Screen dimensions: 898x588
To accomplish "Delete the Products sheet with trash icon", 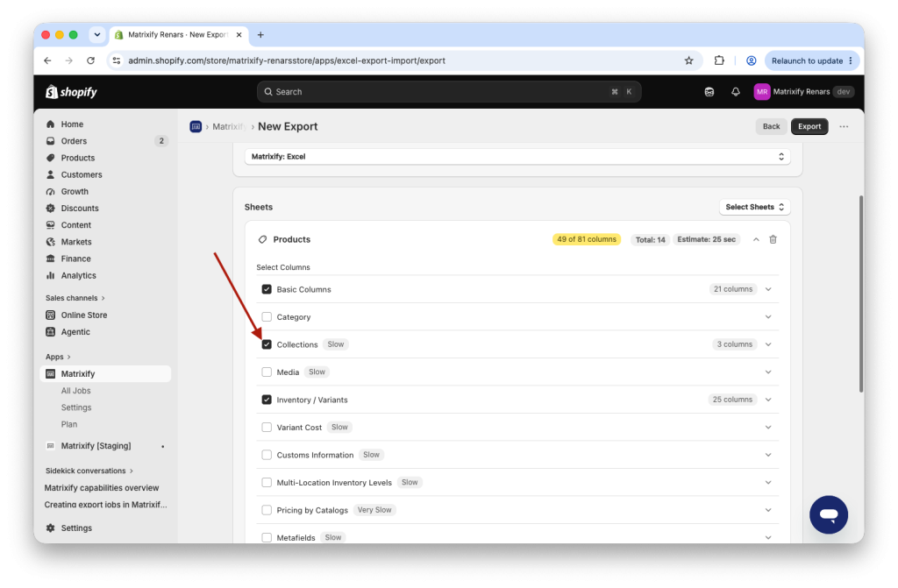I will click(x=773, y=239).
